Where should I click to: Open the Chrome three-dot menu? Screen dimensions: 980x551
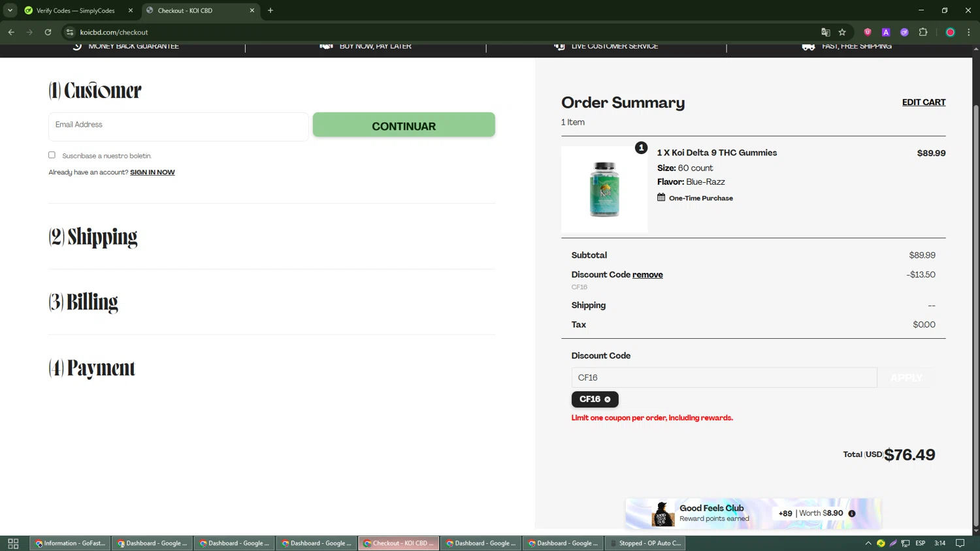[969, 32]
